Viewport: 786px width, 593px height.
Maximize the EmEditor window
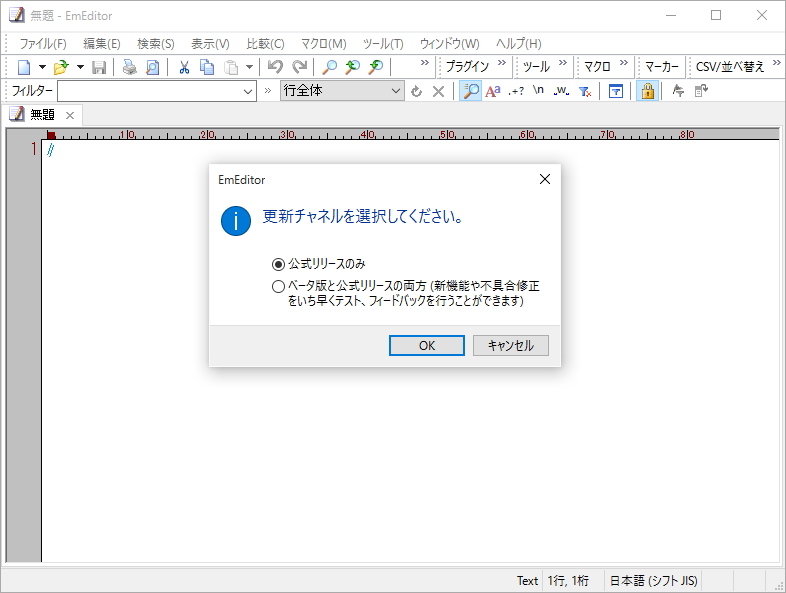tap(716, 15)
